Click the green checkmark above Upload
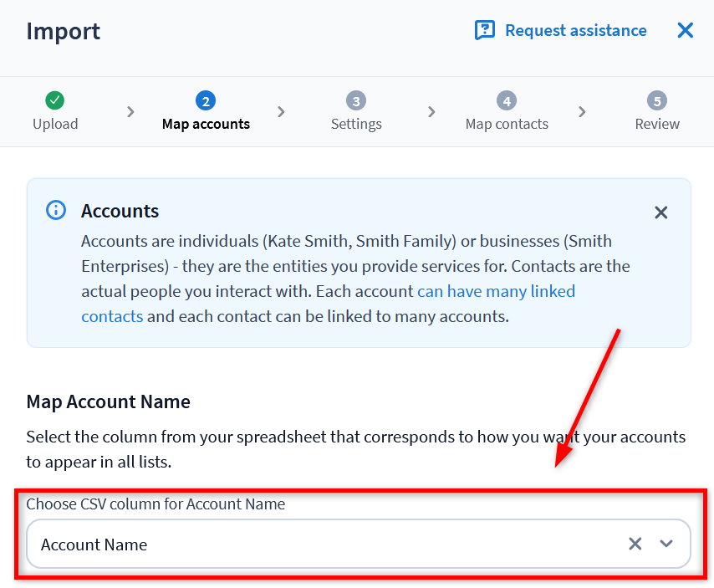 pyautogui.click(x=55, y=100)
